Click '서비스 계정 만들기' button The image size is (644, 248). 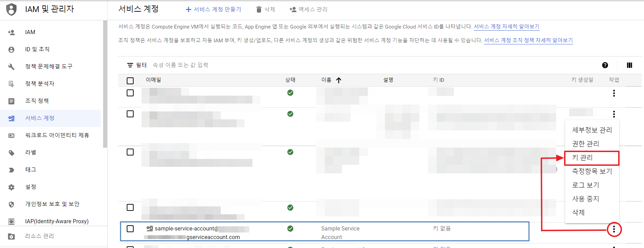click(x=214, y=10)
